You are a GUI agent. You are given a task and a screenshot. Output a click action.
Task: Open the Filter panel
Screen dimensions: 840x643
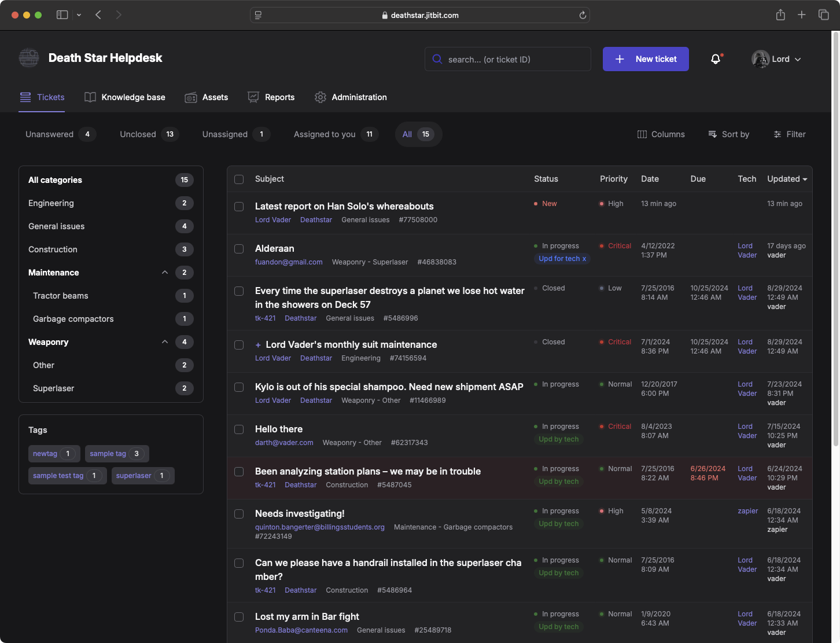coord(789,134)
